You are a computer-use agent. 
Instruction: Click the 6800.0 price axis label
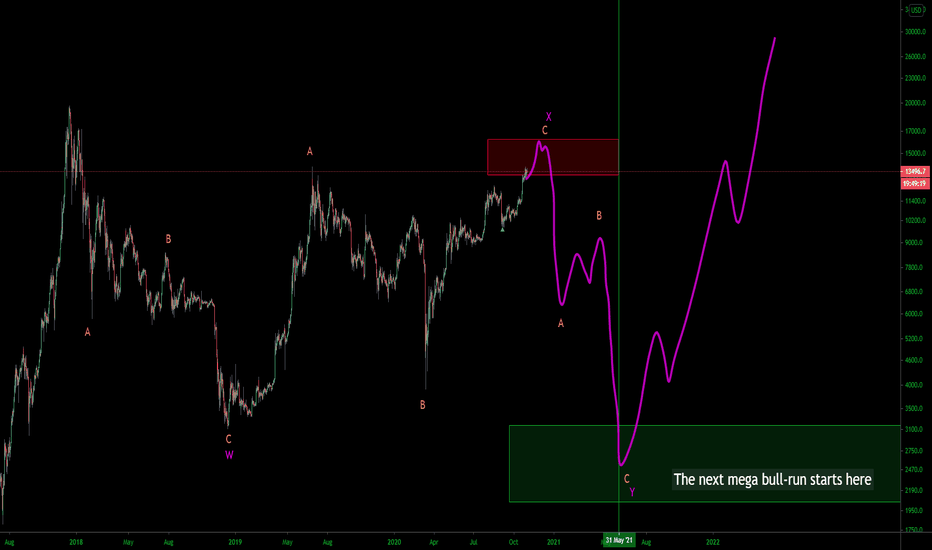coord(915,292)
